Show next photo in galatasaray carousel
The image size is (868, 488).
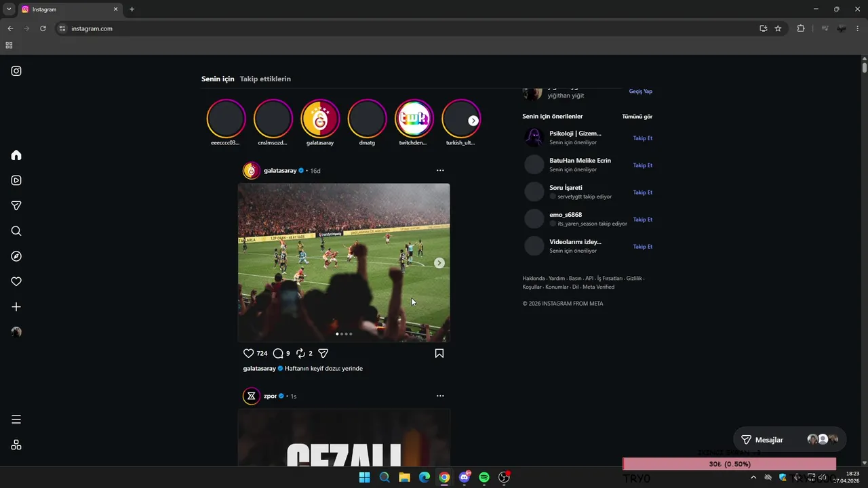(x=439, y=263)
